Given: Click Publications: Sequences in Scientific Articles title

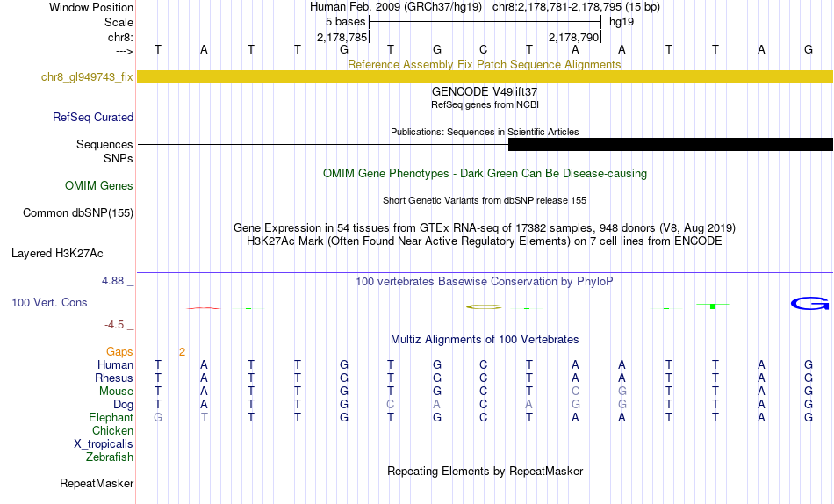Looking at the screenshot, I should (485, 132).
